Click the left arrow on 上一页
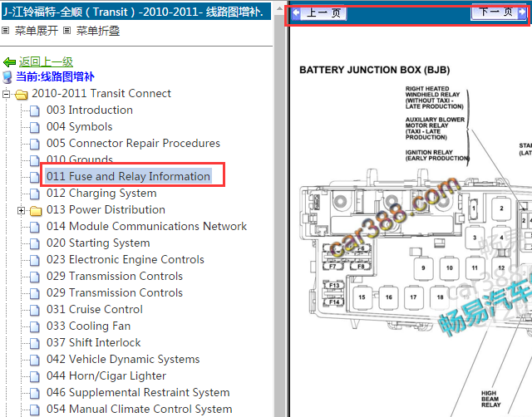This screenshot has width=532, height=417. pos(296,13)
